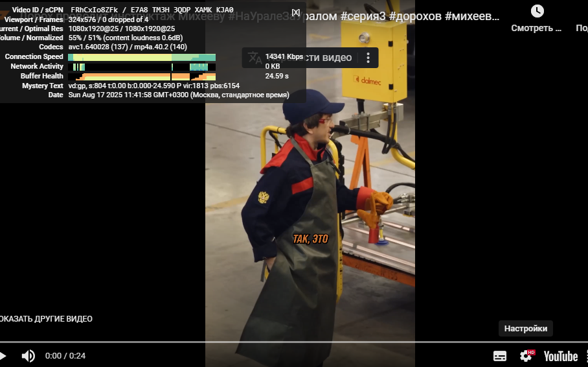Play the video with the play button
This screenshot has height=367, width=588.
coord(3,356)
